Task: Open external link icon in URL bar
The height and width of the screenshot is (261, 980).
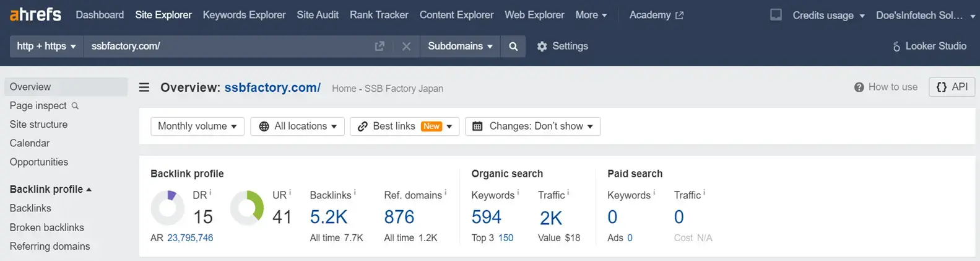Action: [379, 46]
